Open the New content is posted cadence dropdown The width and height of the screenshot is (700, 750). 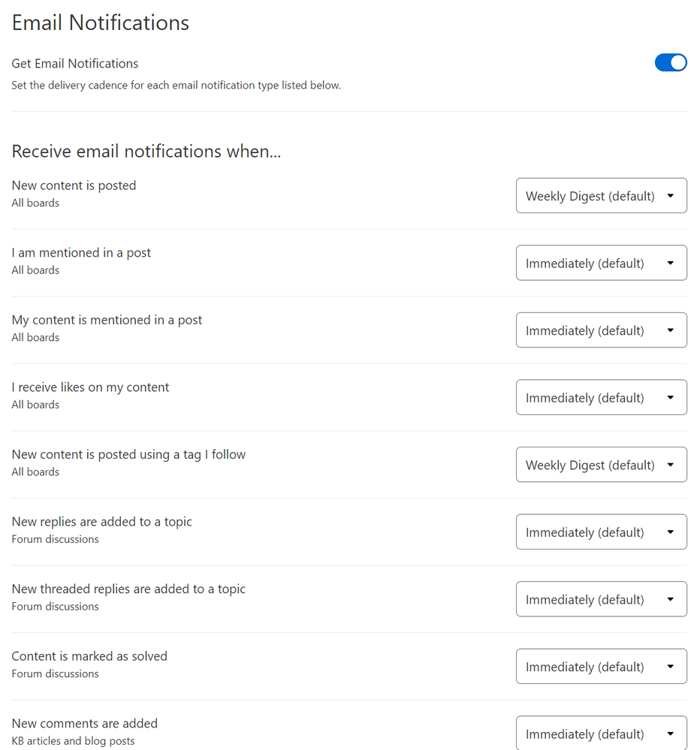click(x=601, y=196)
